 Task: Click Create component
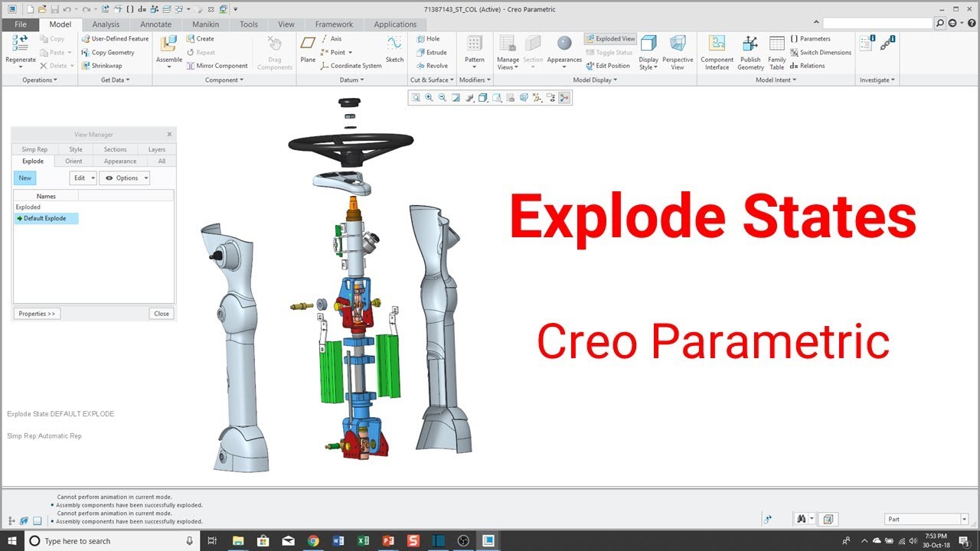click(200, 38)
